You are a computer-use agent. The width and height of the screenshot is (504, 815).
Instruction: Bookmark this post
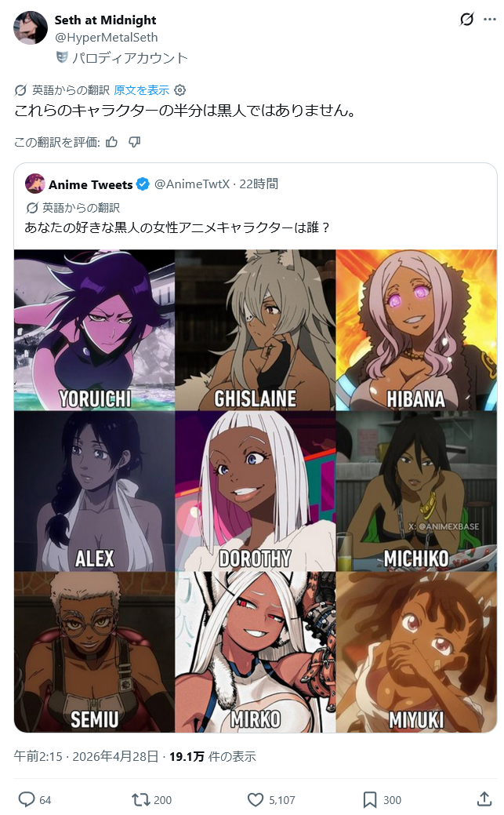pyautogui.click(x=369, y=799)
